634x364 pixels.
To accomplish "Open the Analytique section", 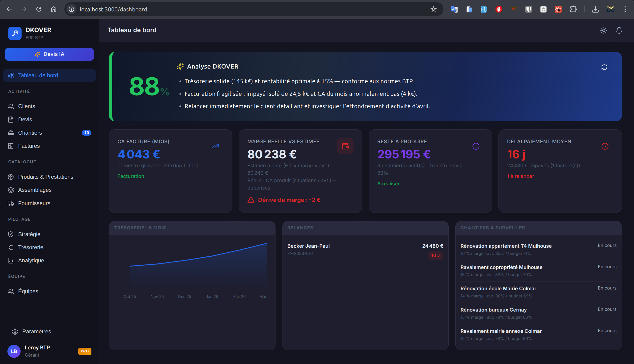I will 31,260.
